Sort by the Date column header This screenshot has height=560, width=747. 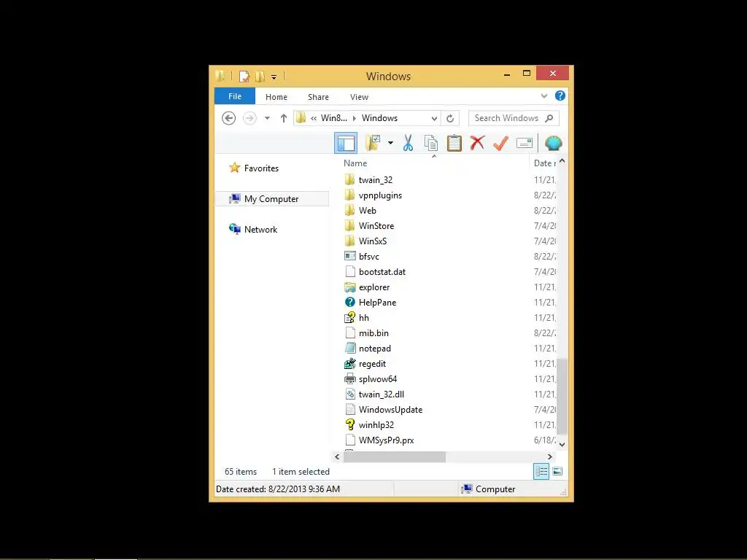(543, 163)
